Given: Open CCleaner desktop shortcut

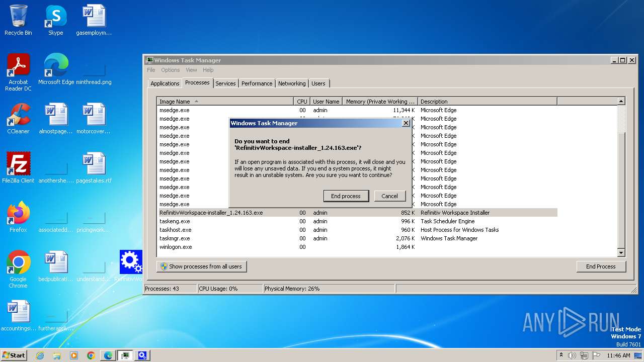Looking at the screenshot, I should coord(18,118).
